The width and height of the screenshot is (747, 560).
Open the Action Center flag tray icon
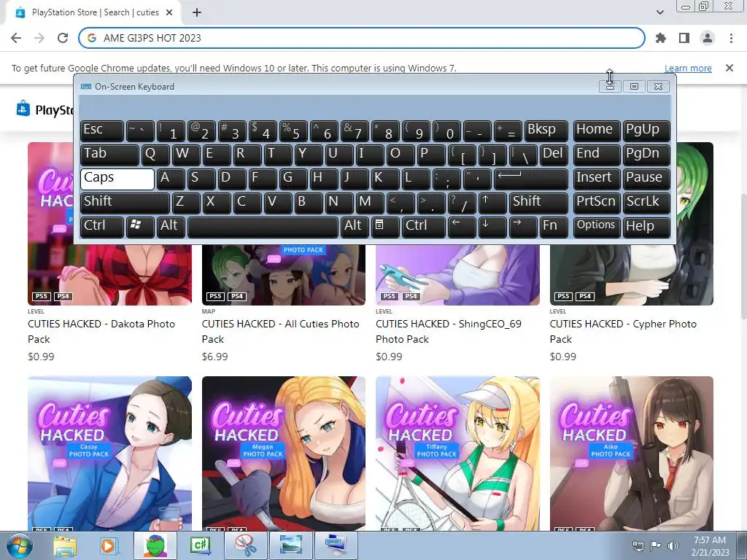tap(656, 546)
